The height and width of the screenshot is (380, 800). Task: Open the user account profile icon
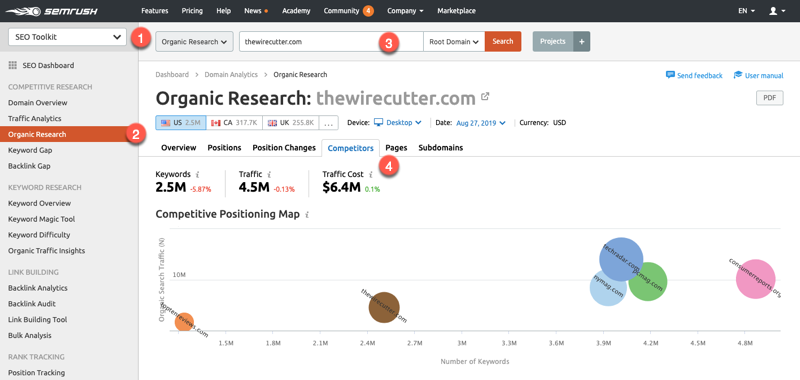click(773, 11)
